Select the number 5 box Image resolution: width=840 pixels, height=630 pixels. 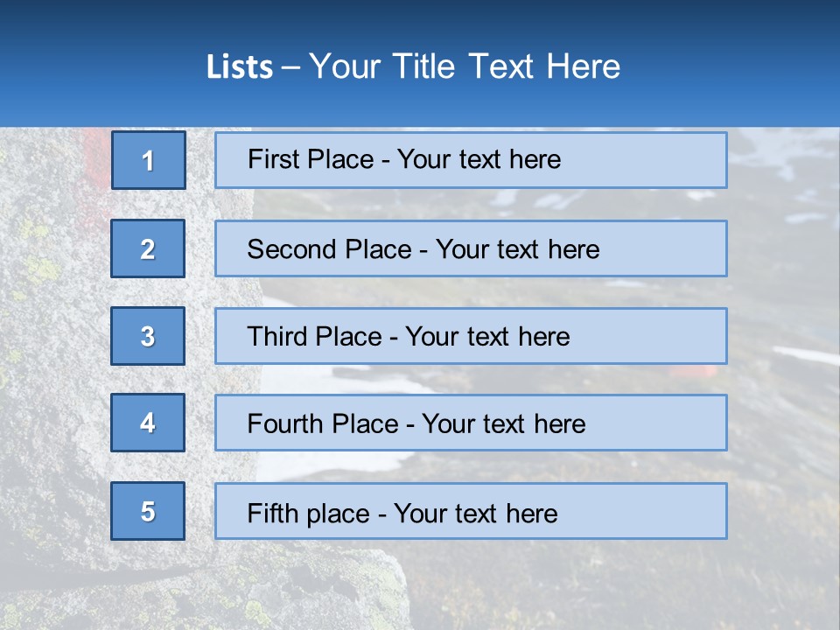pyautogui.click(x=148, y=511)
